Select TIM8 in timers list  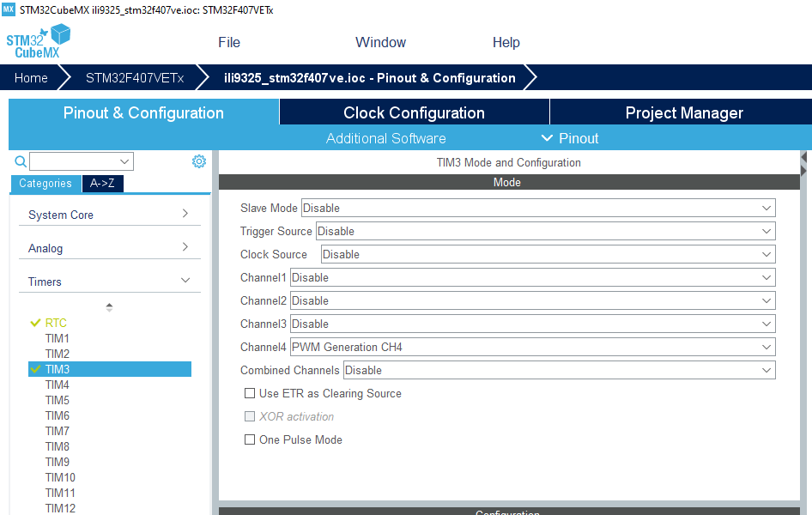(57, 446)
